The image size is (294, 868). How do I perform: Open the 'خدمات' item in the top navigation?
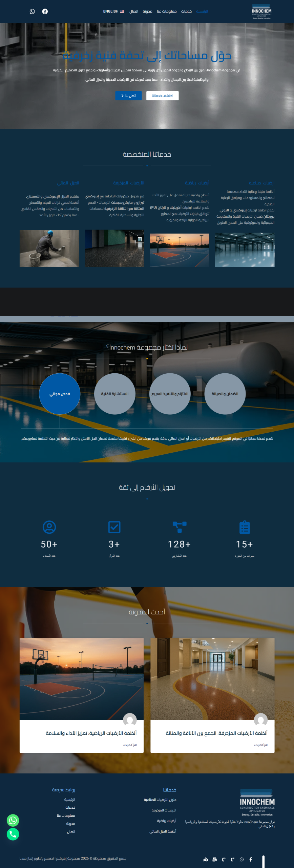click(186, 12)
